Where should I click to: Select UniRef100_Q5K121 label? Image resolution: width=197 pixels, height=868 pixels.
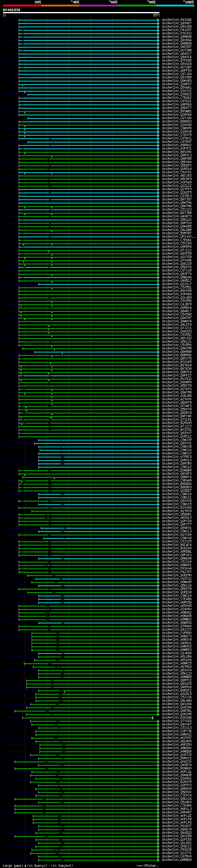(177, 342)
